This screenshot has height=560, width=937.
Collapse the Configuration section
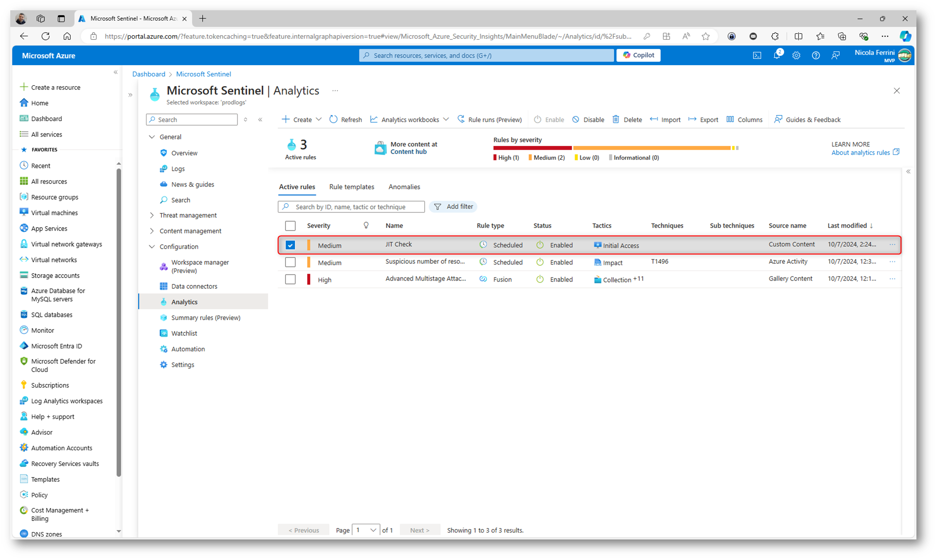tap(152, 247)
